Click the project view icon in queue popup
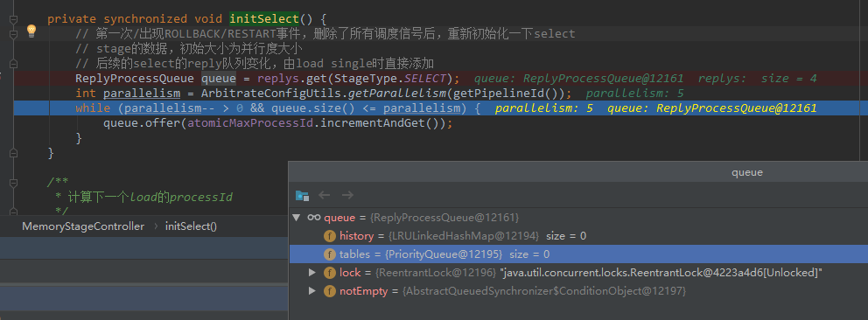Viewport: 868px width, 320px height. [x=302, y=195]
